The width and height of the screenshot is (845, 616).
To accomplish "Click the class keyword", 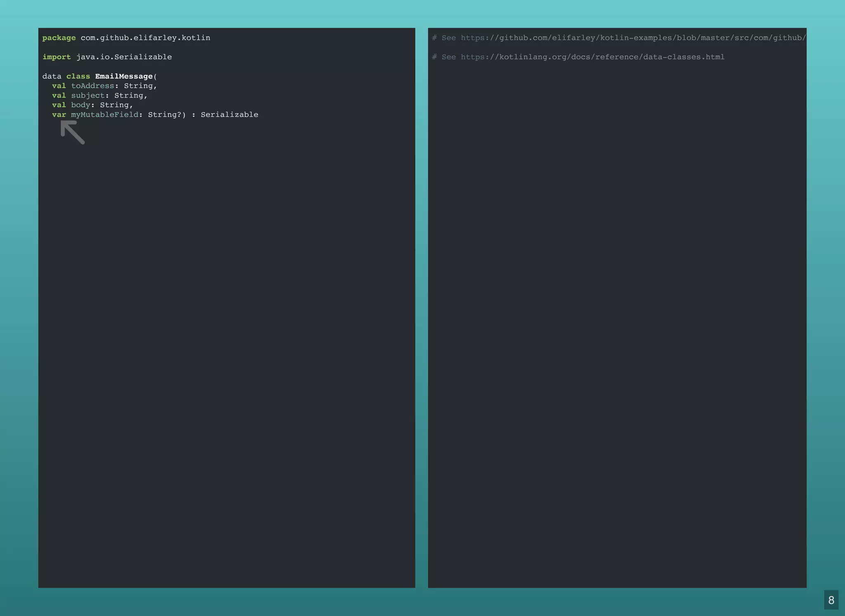I will 78,76.
